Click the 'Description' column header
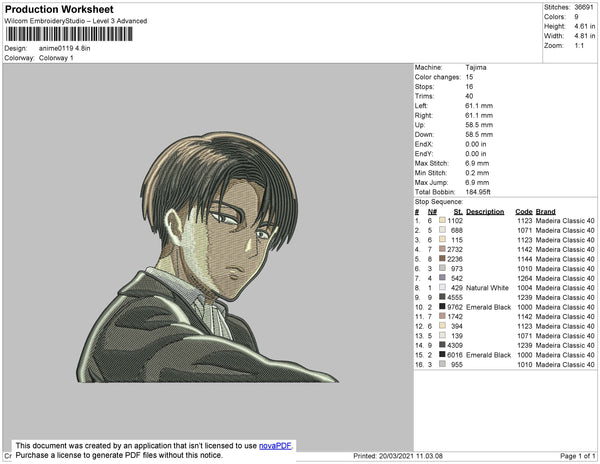The image size is (600, 464). 485,212
